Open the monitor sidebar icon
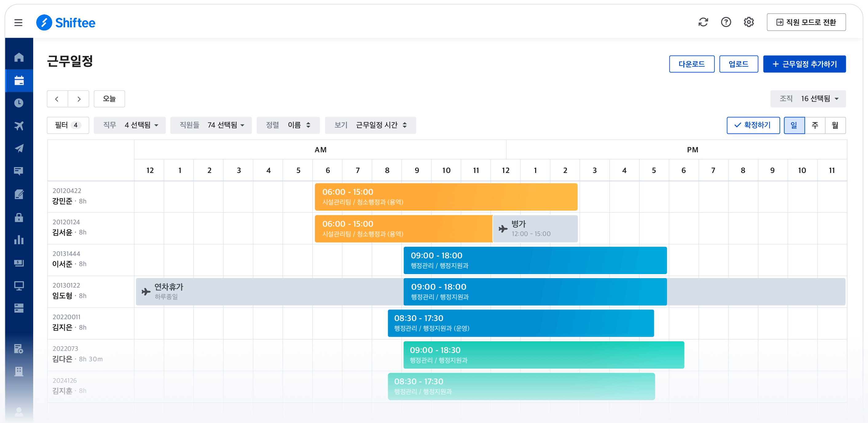The height and width of the screenshot is (423, 868). click(19, 286)
